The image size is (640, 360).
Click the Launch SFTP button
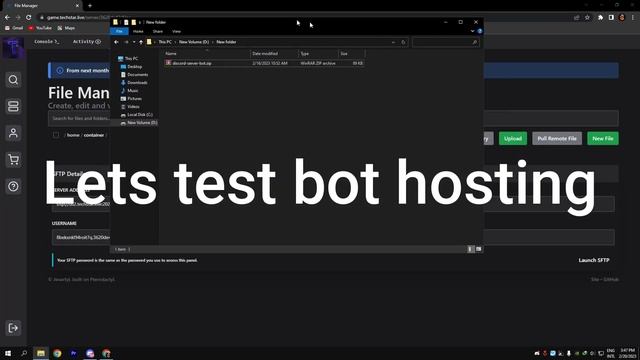click(x=594, y=260)
